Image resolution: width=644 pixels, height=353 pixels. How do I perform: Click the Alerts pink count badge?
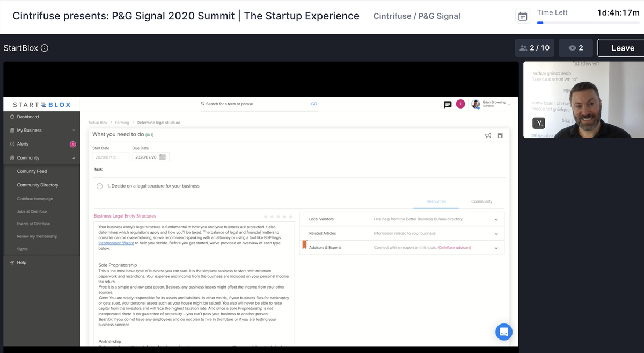[x=73, y=144]
